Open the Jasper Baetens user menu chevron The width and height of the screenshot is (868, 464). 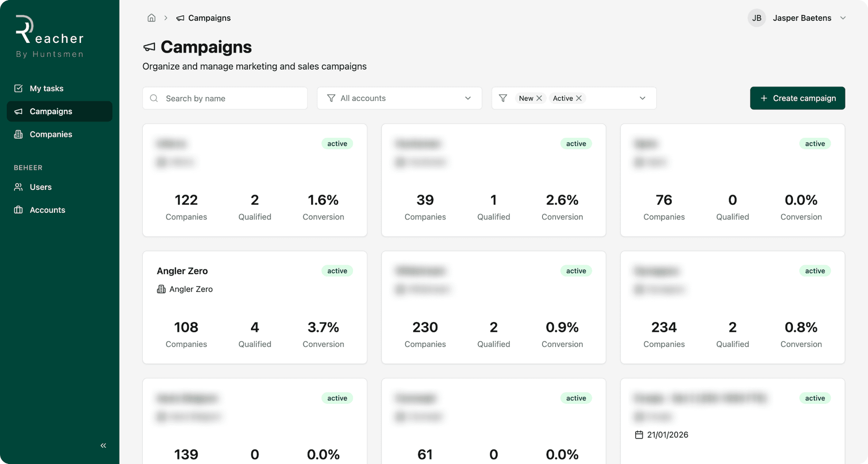843,18
